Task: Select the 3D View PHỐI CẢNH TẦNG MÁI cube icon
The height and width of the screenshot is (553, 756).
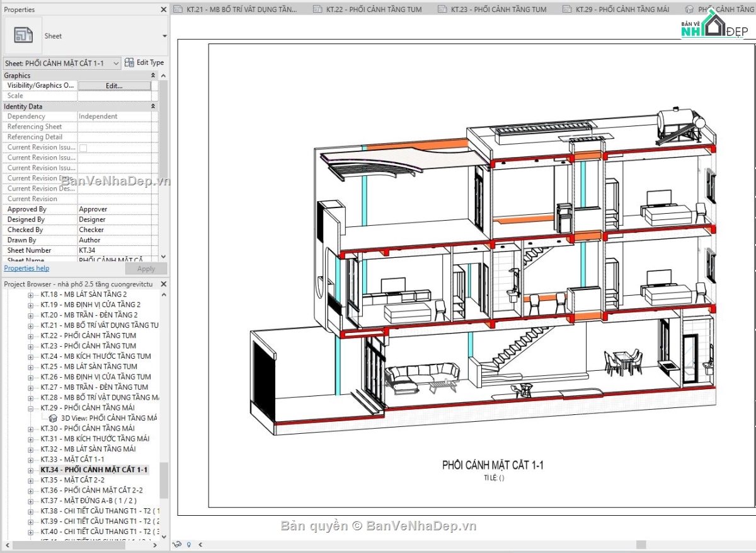Action: 54,418
